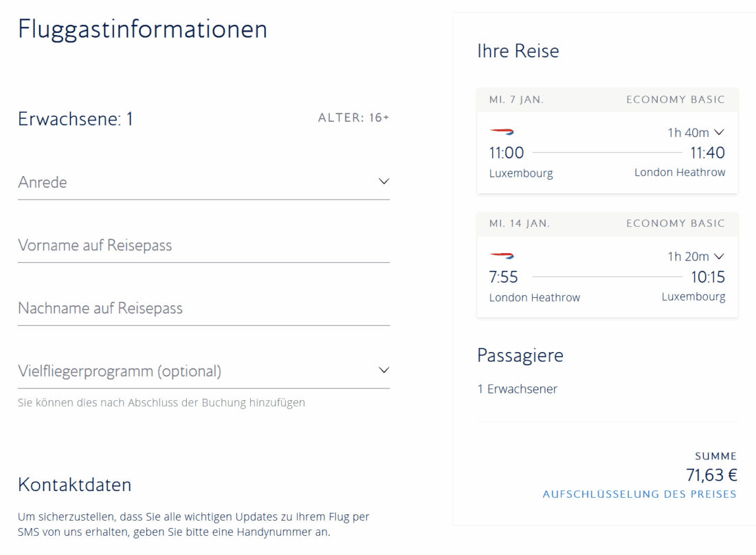Click the 11:00 departure time
This screenshot has width=756, height=555.
[507, 153]
